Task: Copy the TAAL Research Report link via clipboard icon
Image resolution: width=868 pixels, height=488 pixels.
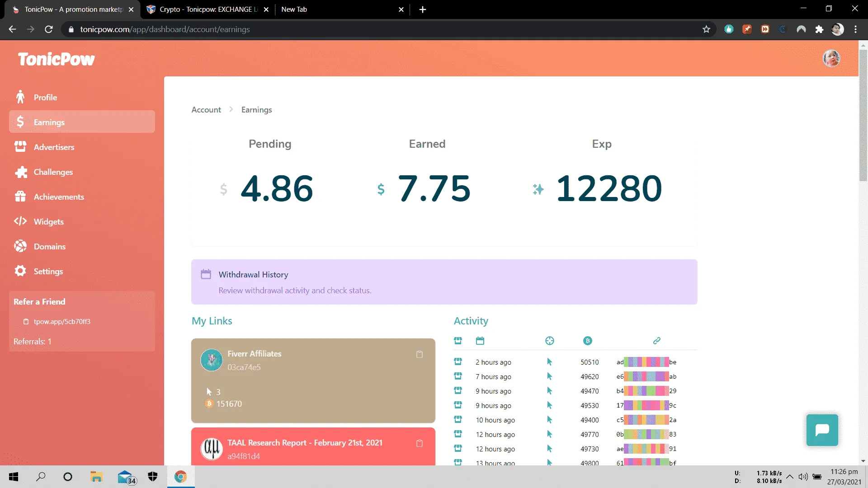Action: (x=420, y=444)
